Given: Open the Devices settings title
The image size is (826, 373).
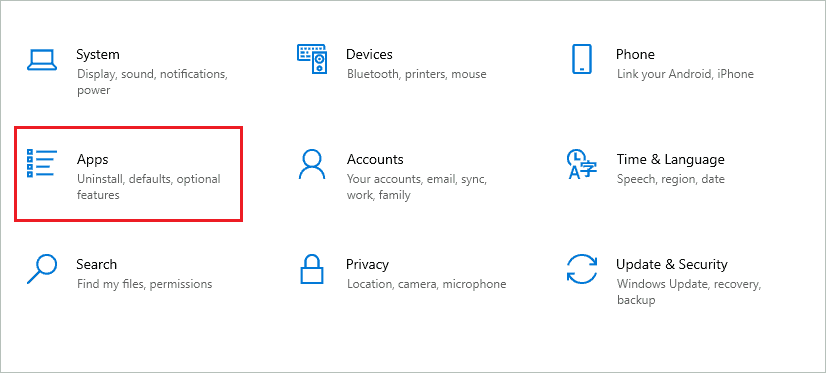Looking at the screenshot, I should [369, 55].
